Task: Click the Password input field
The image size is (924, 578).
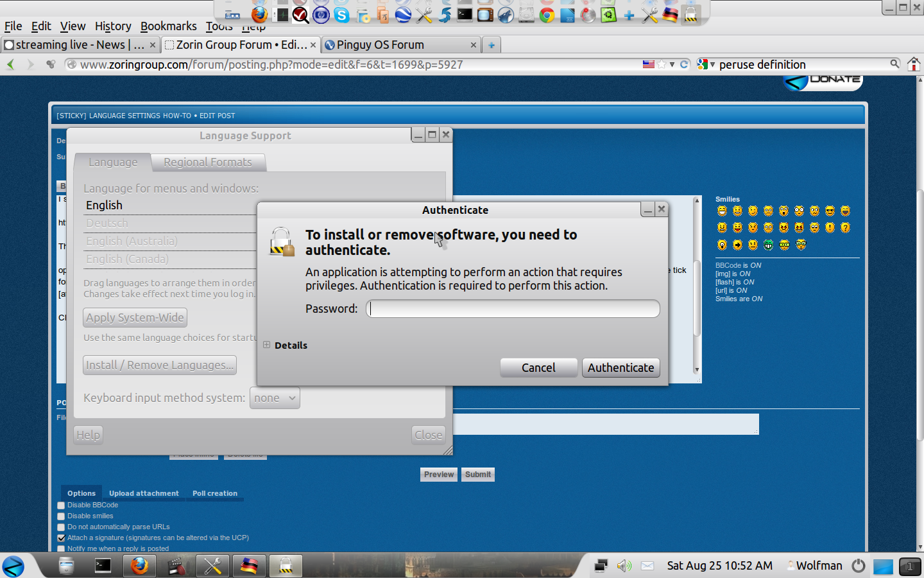Action: click(x=513, y=309)
